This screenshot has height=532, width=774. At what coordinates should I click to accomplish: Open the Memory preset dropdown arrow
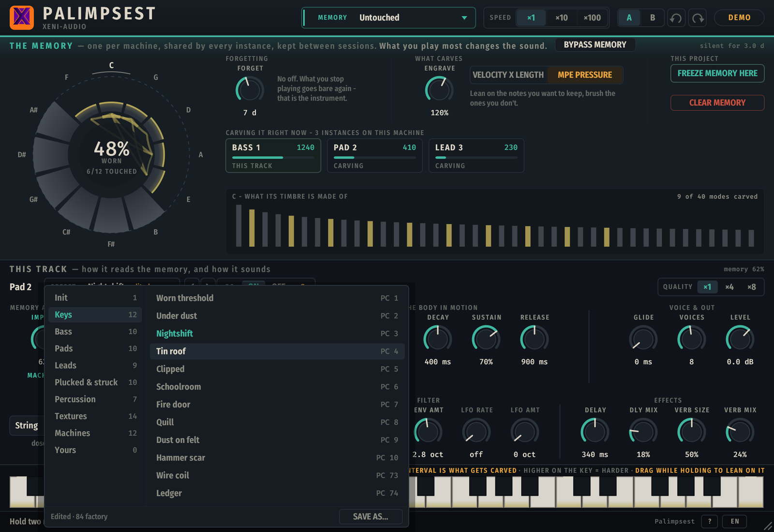pos(464,18)
